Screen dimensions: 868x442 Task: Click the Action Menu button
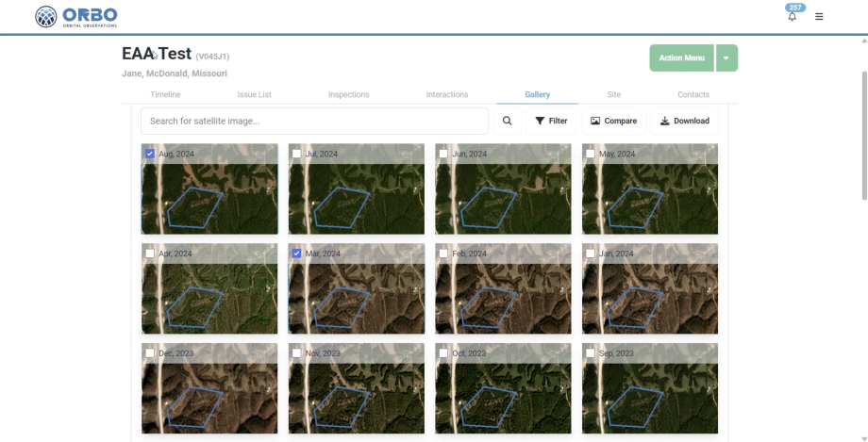click(681, 58)
